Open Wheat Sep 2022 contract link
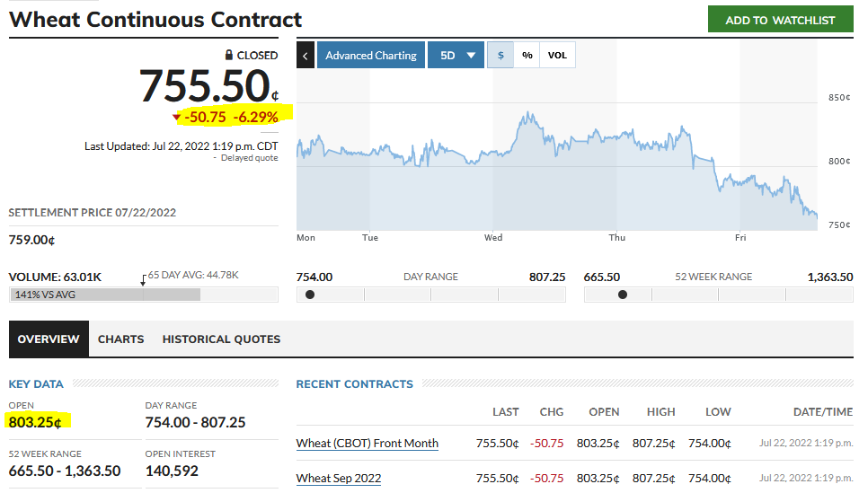The width and height of the screenshot is (868, 493). [339, 478]
